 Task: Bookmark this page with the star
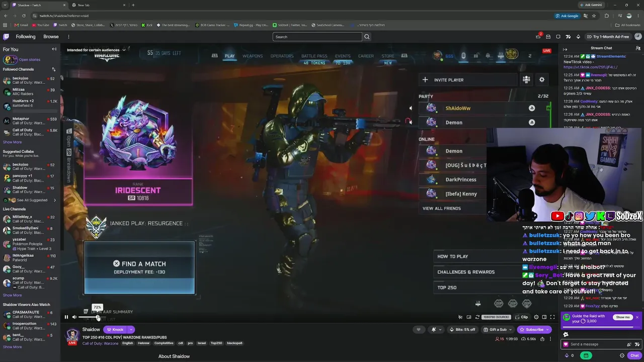click(x=594, y=16)
